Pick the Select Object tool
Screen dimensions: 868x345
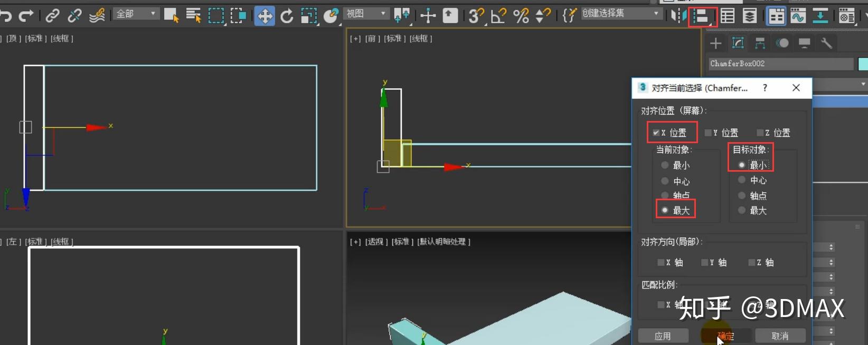171,16
